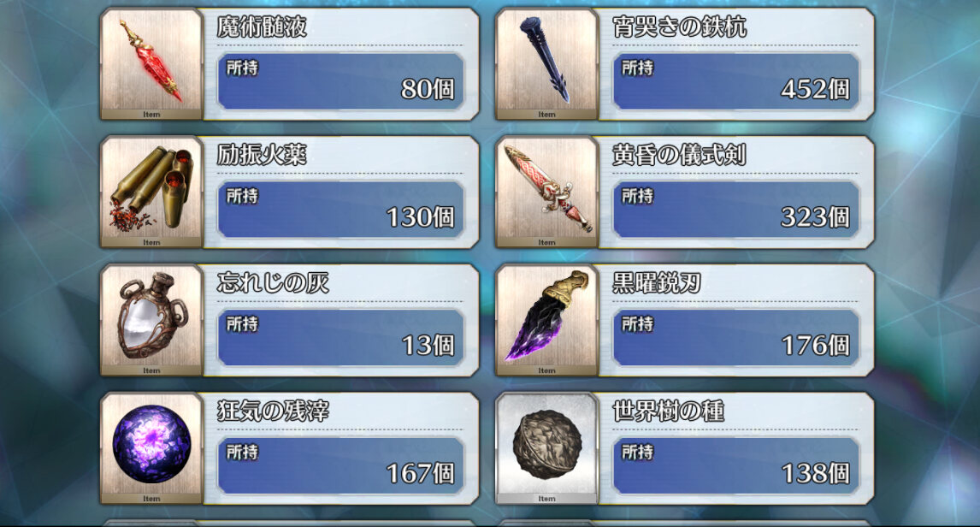Viewport: 980px width, 527px height.
Task: Tap the red crystal 魔術髄液 item icon
Action: tap(152, 64)
